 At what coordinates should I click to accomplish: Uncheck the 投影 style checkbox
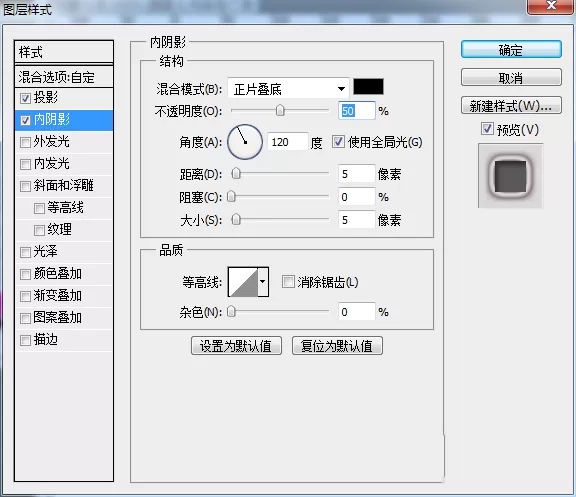pyautogui.click(x=25, y=98)
